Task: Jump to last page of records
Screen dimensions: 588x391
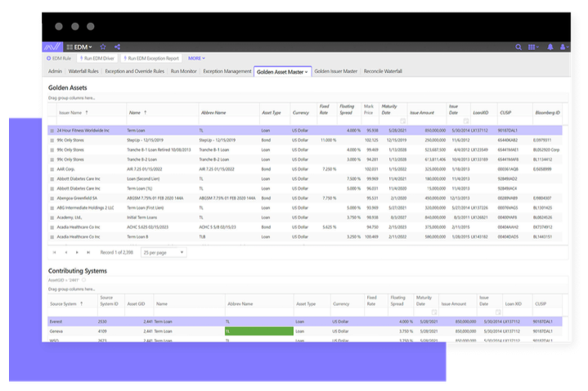Action: (88, 253)
